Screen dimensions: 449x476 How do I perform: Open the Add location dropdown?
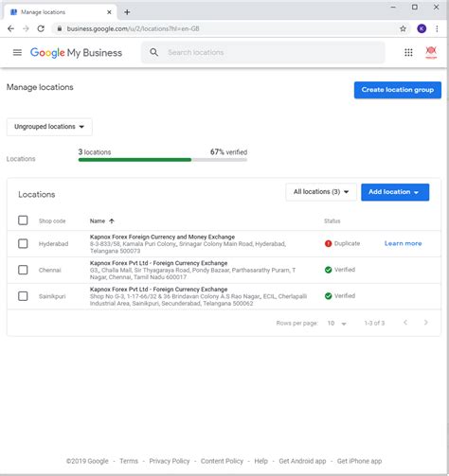(x=395, y=192)
